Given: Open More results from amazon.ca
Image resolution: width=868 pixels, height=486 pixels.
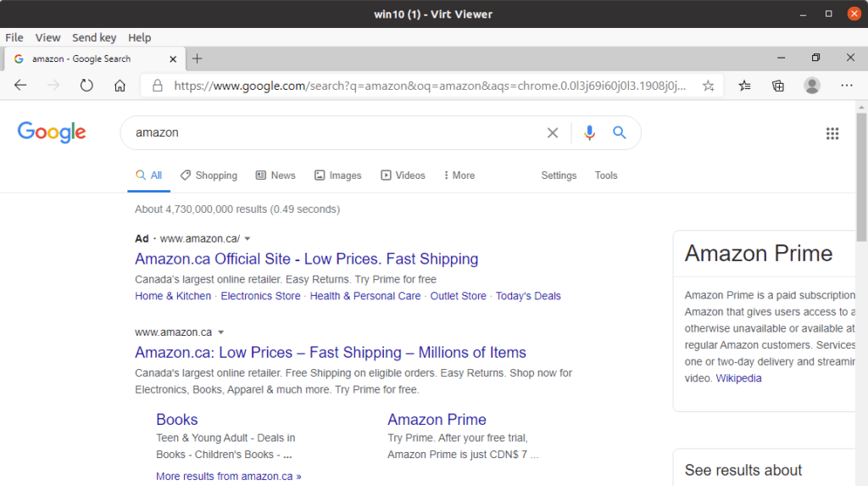Looking at the screenshot, I should (229, 476).
